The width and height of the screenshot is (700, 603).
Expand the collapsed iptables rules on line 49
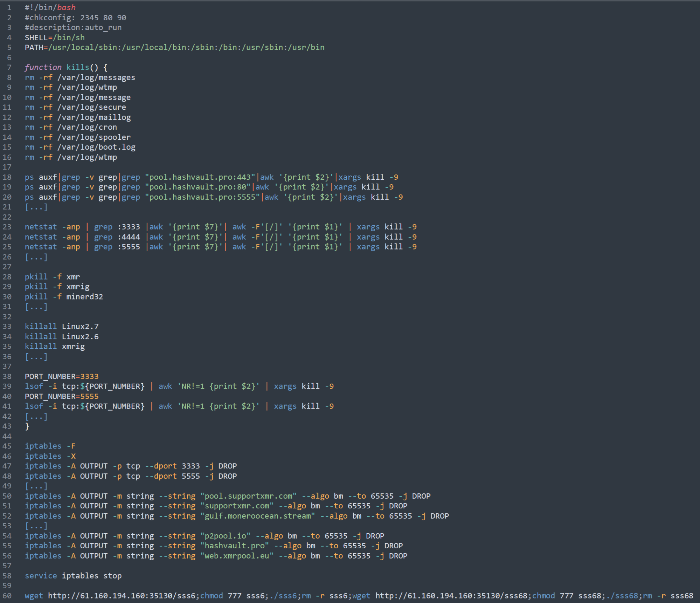click(36, 486)
